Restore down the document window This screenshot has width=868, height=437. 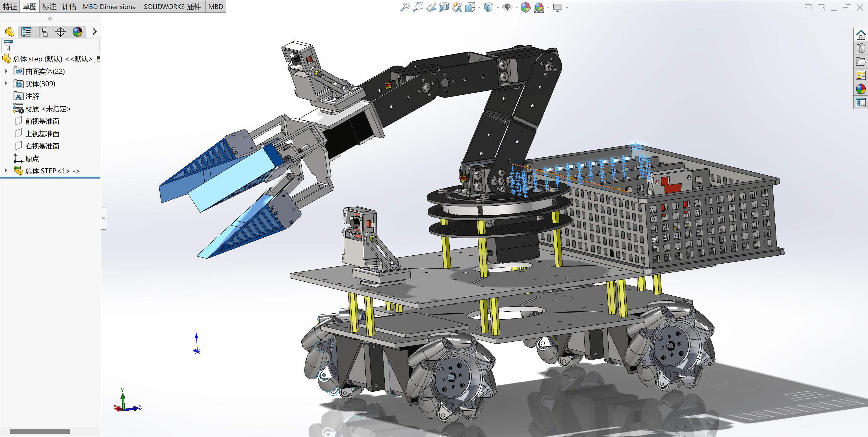click(x=847, y=7)
